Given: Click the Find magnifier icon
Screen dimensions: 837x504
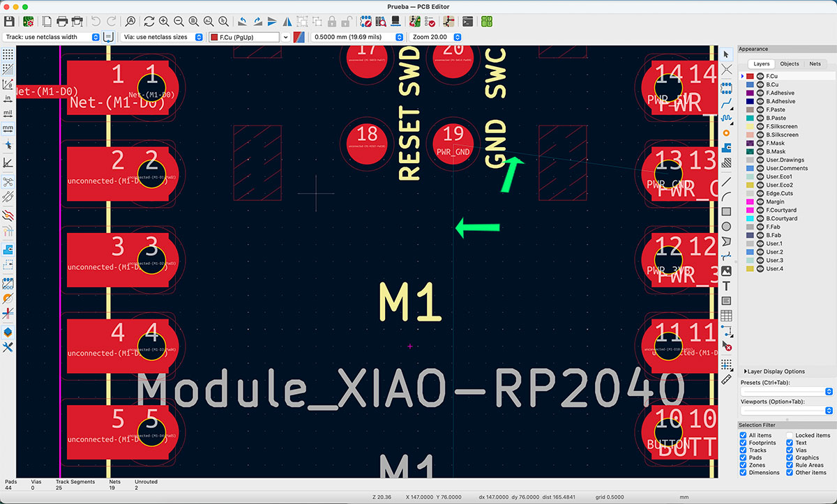Looking at the screenshot, I should tap(130, 22).
